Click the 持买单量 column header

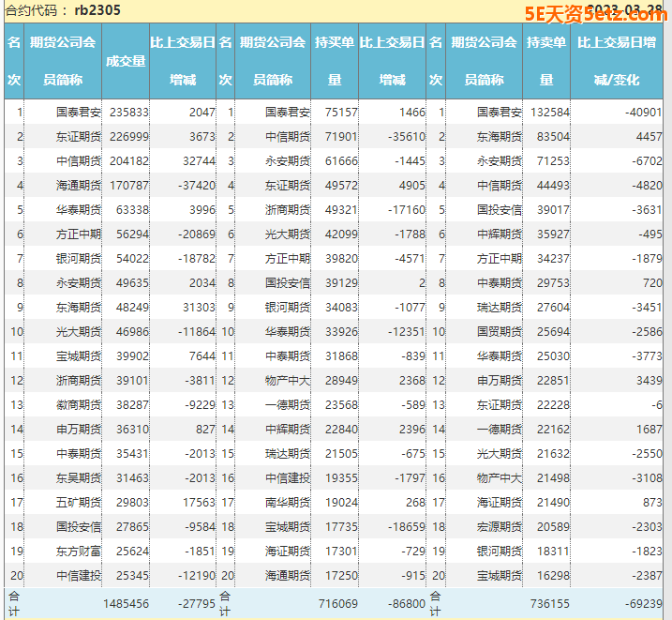click(x=335, y=61)
